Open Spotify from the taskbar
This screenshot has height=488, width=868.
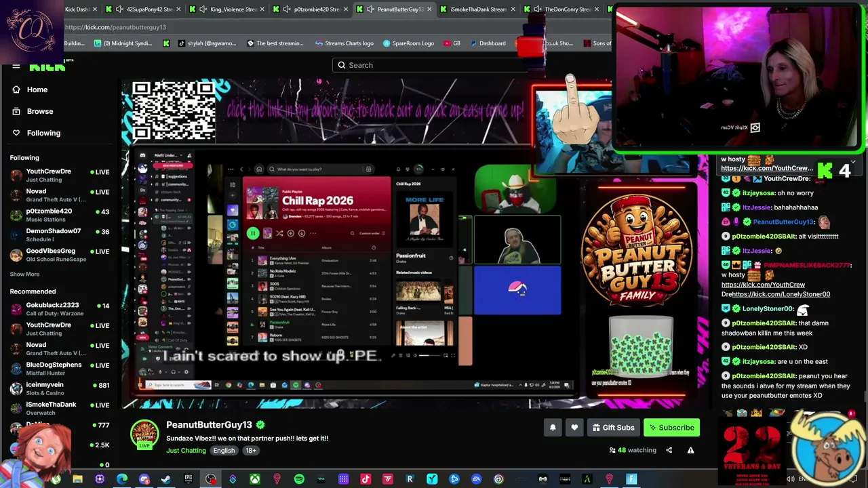[299, 479]
